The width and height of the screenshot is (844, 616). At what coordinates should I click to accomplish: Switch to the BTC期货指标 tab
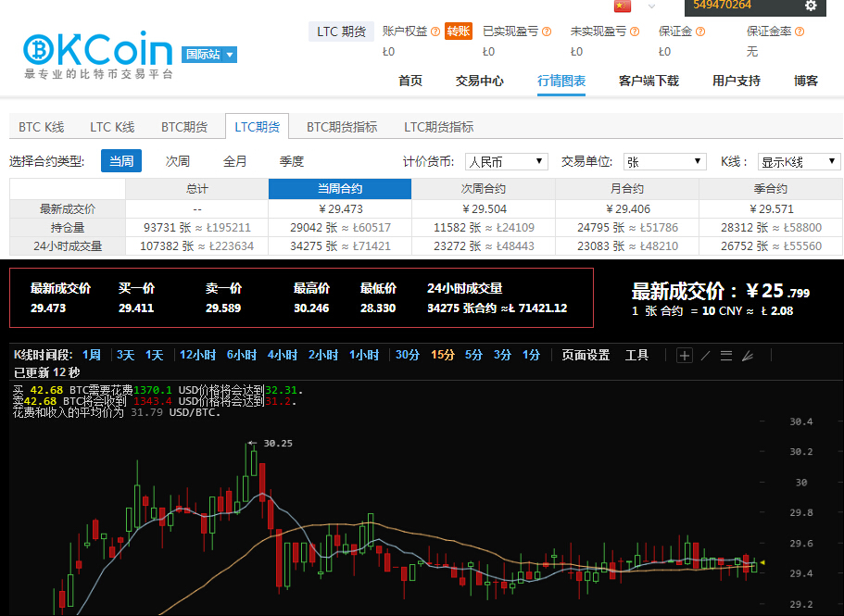coord(342,126)
